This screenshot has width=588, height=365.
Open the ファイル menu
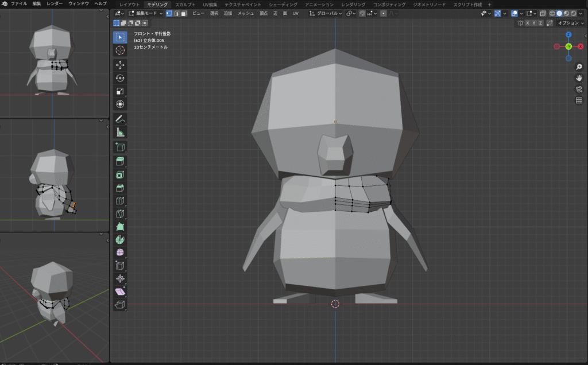[x=18, y=4]
